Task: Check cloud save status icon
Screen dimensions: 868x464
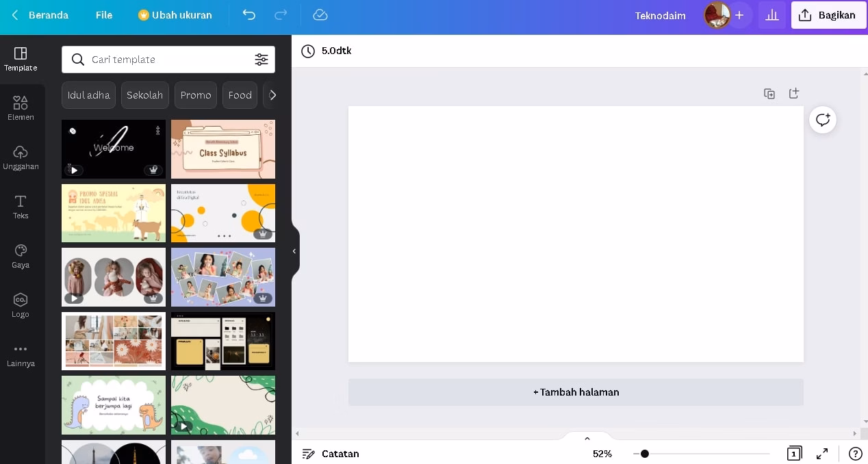Action: (x=320, y=15)
